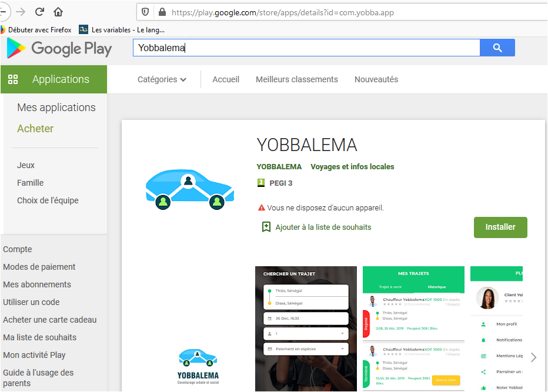Open the Jeux category

click(x=26, y=165)
